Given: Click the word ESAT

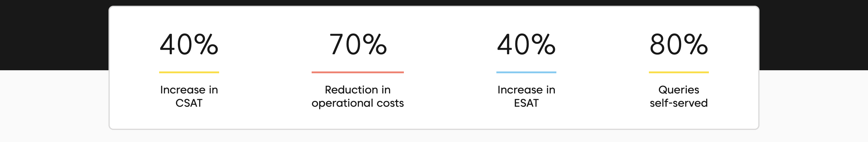Looking at the screenshot, I should 526,103.
